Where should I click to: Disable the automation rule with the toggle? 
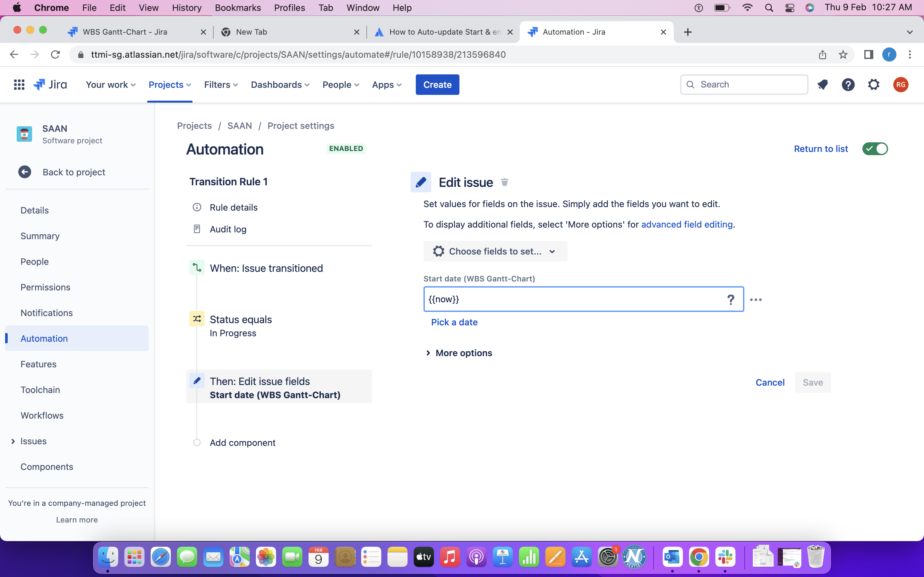875,148
